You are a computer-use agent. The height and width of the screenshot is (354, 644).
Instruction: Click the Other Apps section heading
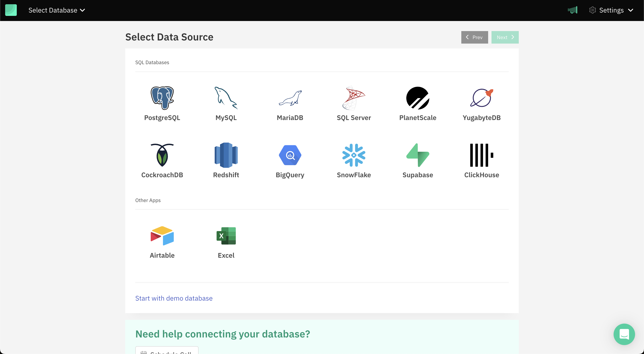pyautogui.click(x=148, y=200)
